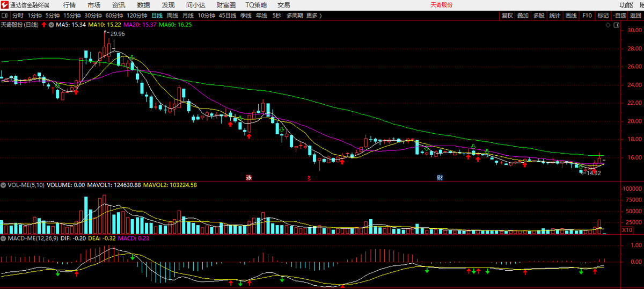Switch to the 月线 monthly tab

tap(188, 16)
